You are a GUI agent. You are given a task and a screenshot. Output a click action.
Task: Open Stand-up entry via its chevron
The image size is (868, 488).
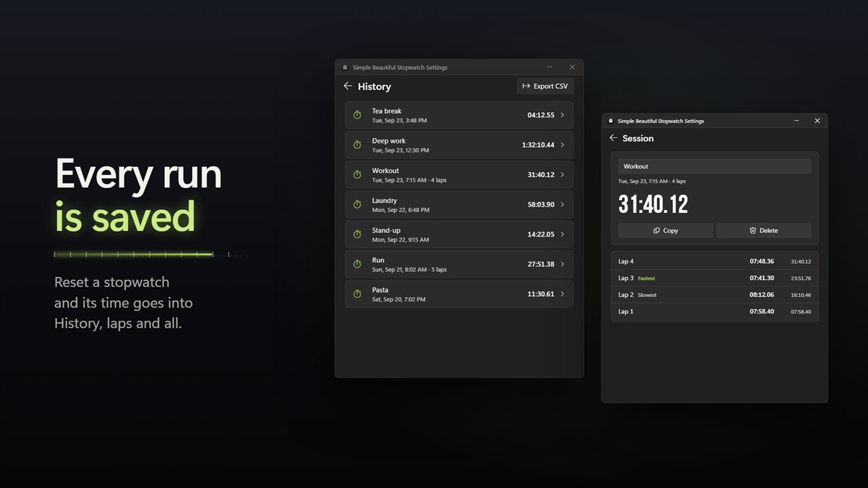[562, 235]
